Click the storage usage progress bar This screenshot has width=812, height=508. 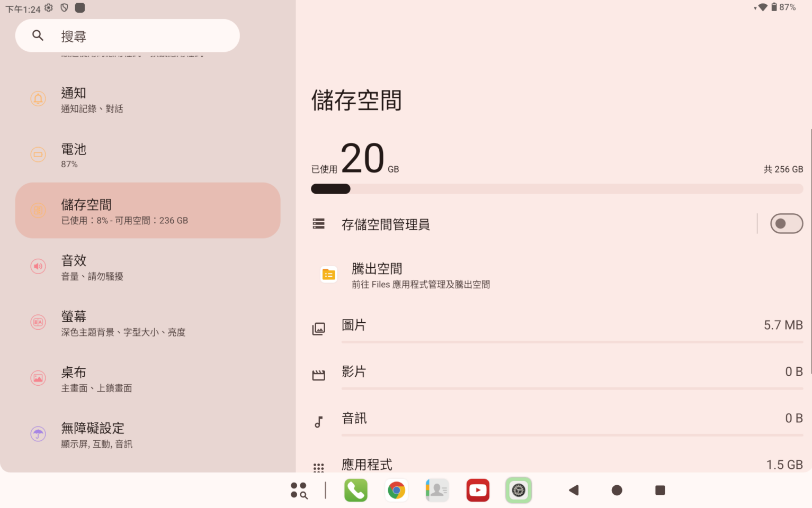click(x=557, y=189)
